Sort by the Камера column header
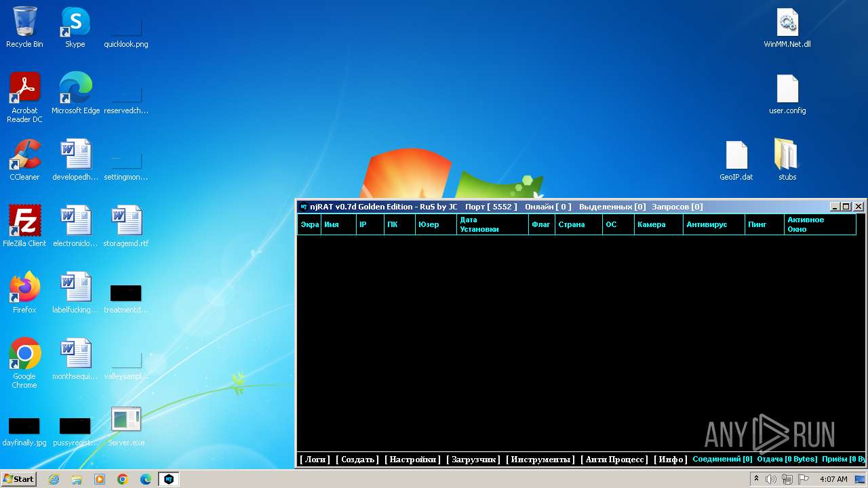This screenshot has height=488, width=868. 658,224
